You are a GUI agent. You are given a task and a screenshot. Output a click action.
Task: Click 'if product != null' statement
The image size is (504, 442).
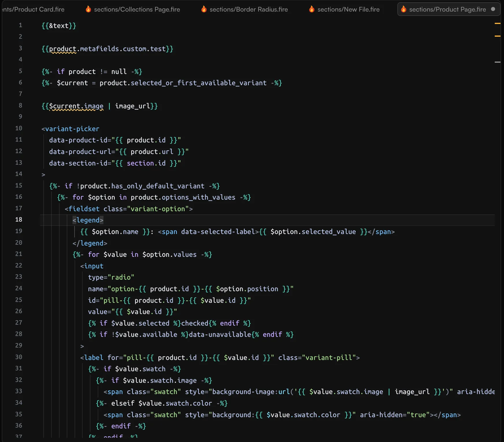[92, 72]
